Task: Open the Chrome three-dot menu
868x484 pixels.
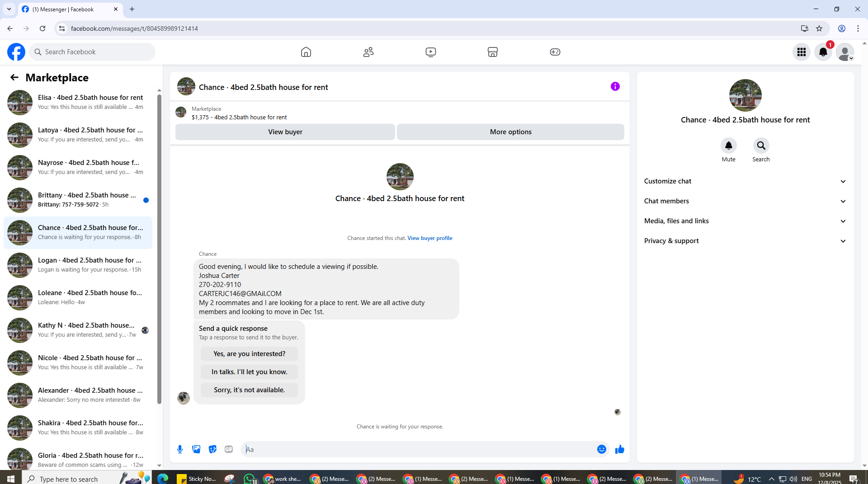Action: click(858, 28)
